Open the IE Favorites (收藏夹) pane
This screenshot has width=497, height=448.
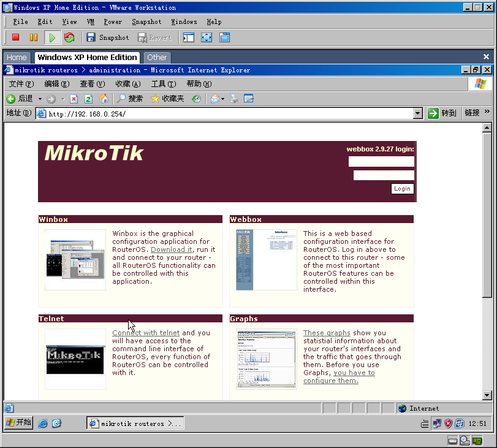(167, 99)
